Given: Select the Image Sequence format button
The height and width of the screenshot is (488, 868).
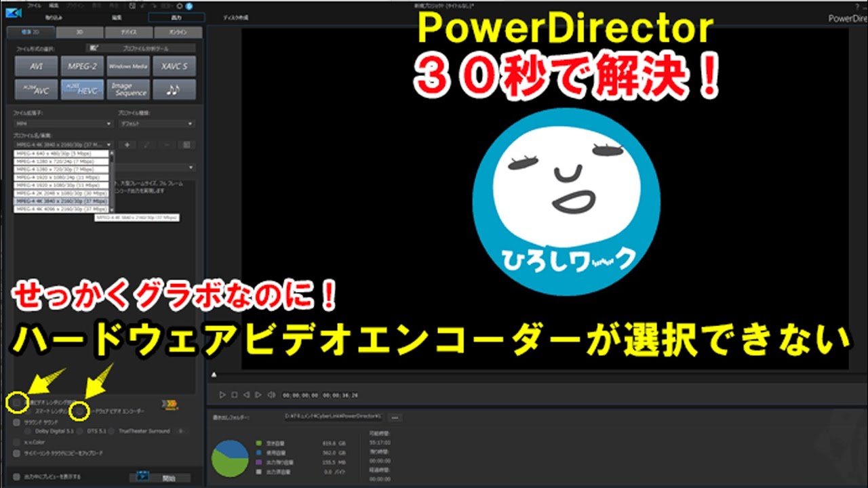Looking at the screenshot, I should pos(128,90).
